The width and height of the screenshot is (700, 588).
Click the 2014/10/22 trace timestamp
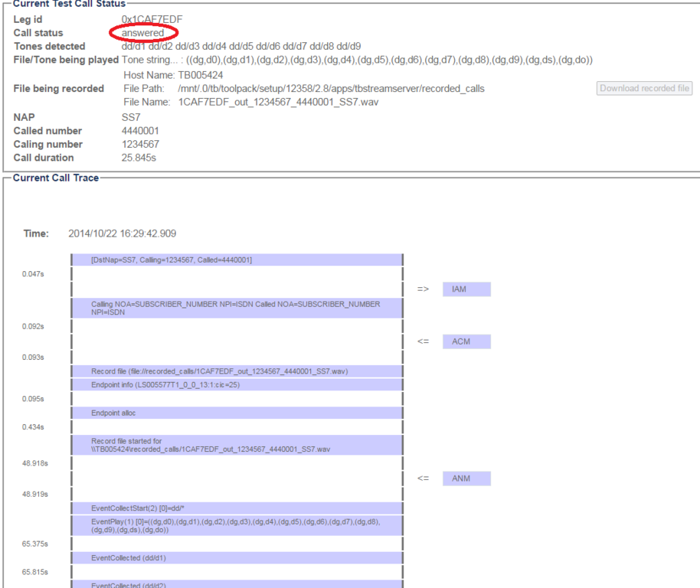tap(122, 234)
